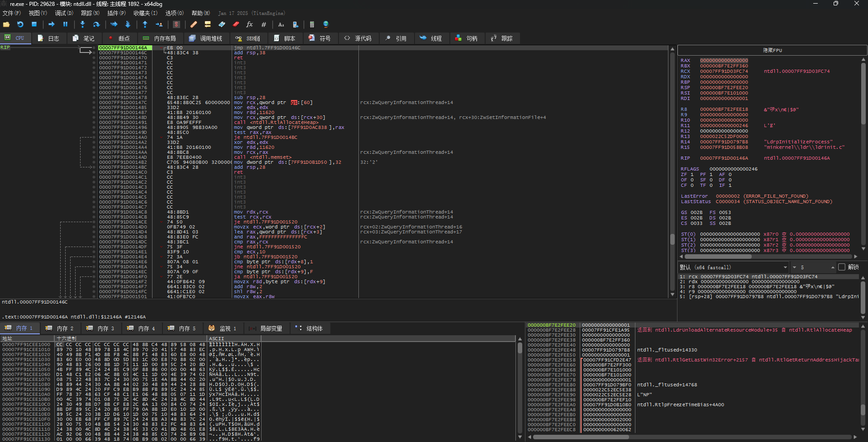Open the 选项(O) menu
The height and width of the screenshot is (442, 868).
[x=175, y=13]
